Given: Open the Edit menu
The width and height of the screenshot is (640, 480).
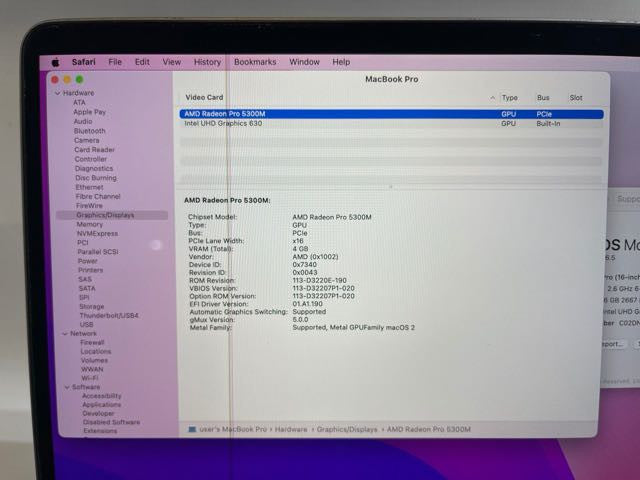Looking at the screenshot, I should [142, 62].
